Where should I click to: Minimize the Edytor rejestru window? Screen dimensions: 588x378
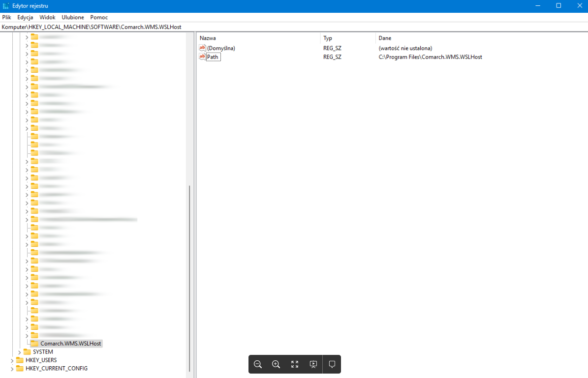pyautogui.click(x=538, y=6)
